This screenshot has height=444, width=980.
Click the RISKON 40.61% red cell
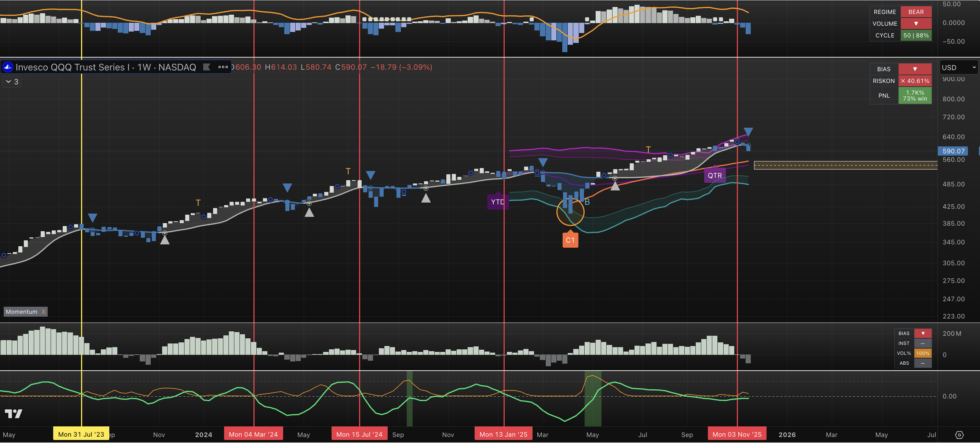[x=915, y=81]
